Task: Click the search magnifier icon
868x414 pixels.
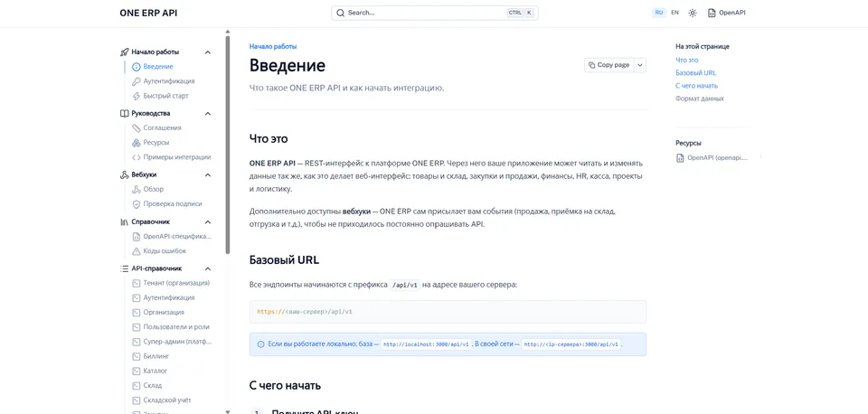Action: point(341,13)
